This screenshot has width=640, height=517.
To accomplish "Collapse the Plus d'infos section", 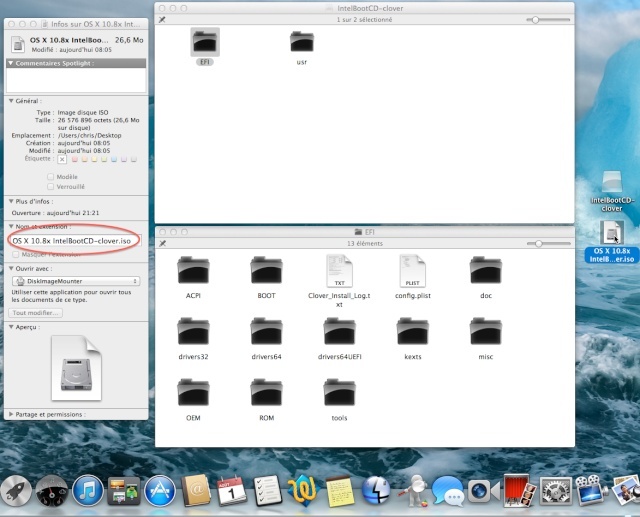I will (x=11, y=201).
